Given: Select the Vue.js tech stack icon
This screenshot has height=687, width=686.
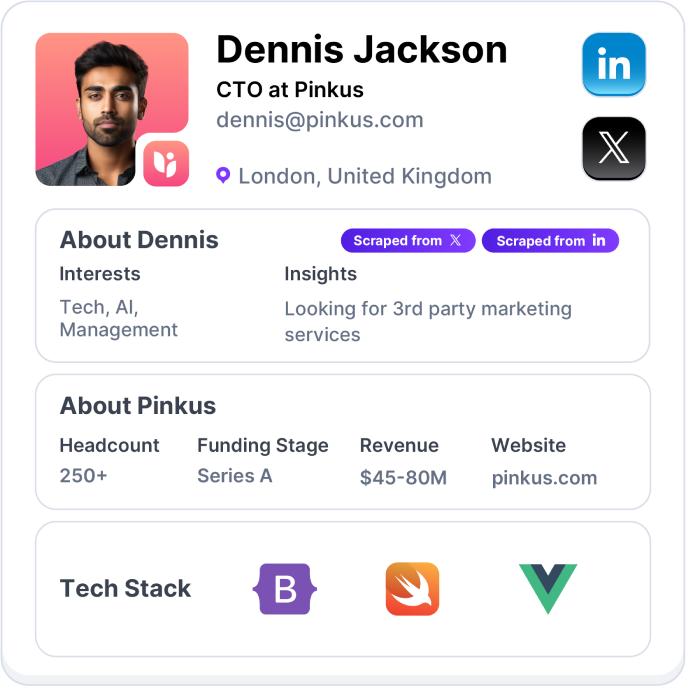Looking at the screenshot, I should pos(547,588).
